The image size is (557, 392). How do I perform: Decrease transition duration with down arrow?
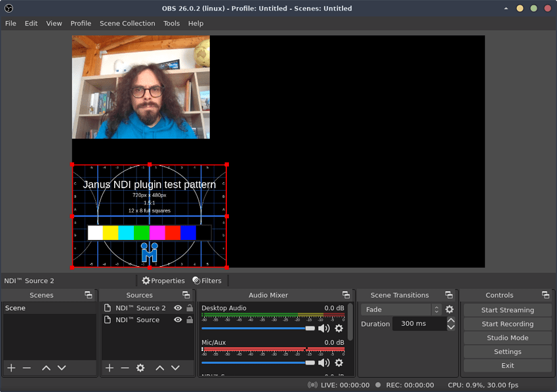pyautogui.click(x=451, y=327)
